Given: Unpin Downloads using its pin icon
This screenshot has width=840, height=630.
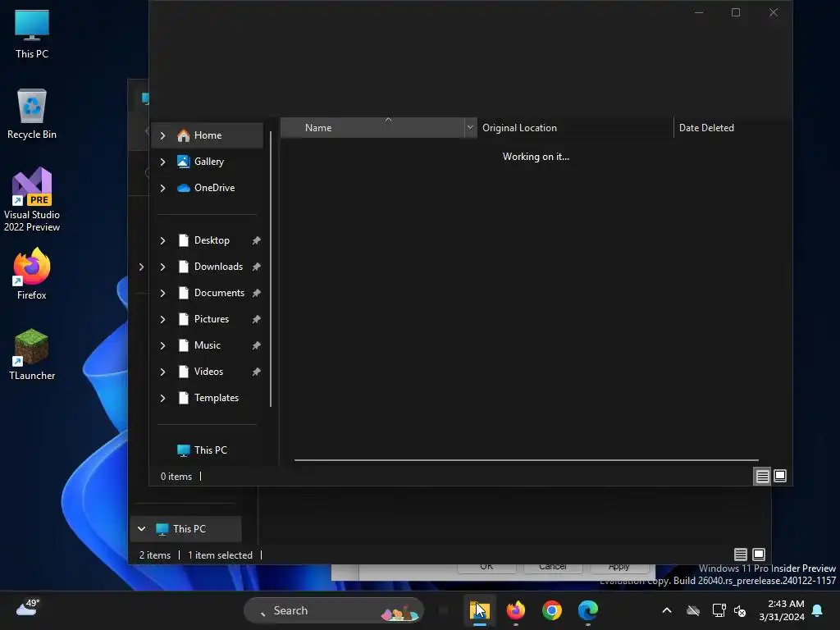Looking at the screenshot, I should pyautogui.click(x=257, y=267).
